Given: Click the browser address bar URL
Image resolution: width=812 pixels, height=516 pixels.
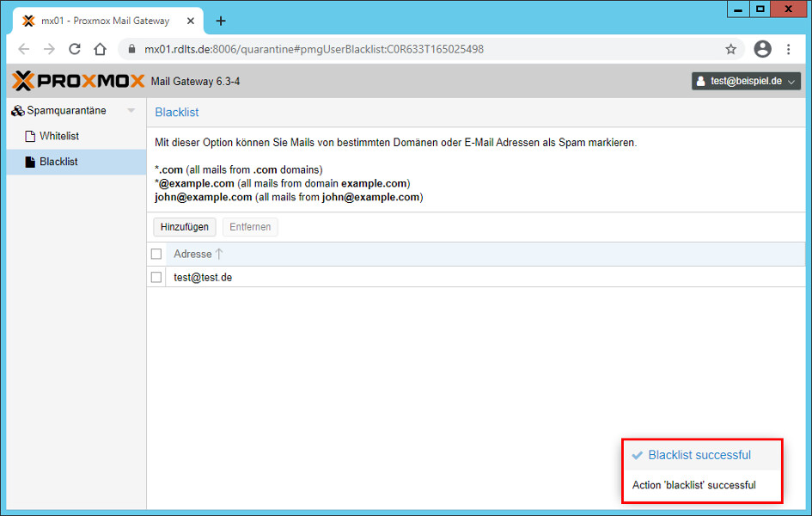Looking at the screenshot, I should pyautogui.click(x=314, y=49).
